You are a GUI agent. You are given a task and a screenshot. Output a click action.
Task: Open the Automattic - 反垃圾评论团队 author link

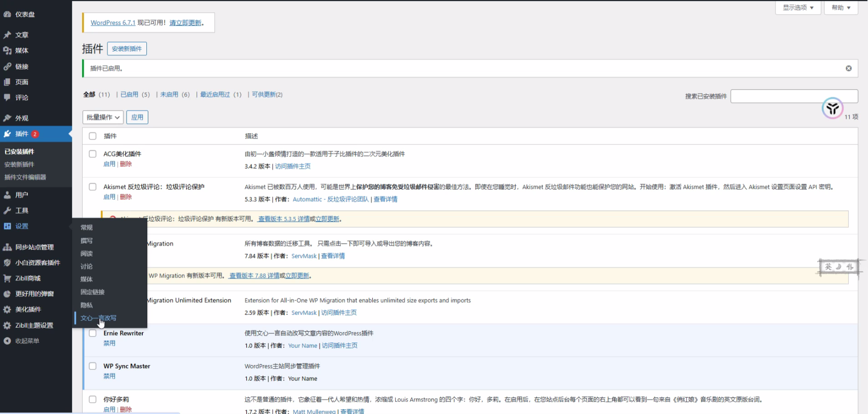click(x=331, y=199)
